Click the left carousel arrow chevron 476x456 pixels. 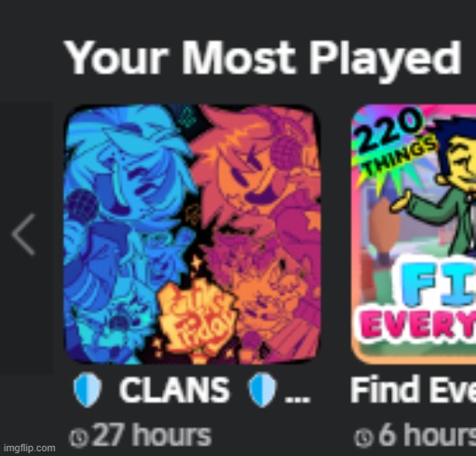23,235
